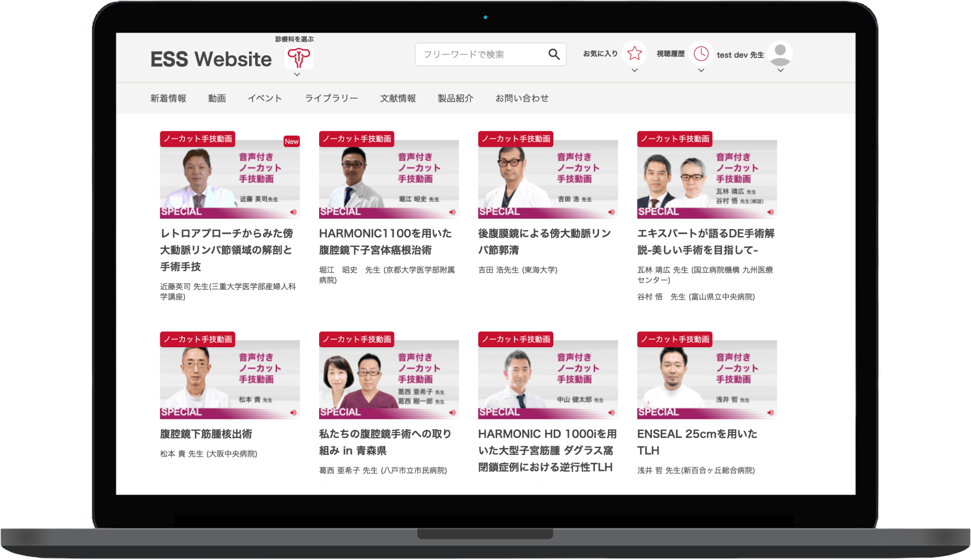971x560 pixels.
Task: Open favorites via the star icon
Action: coord(634,54)
